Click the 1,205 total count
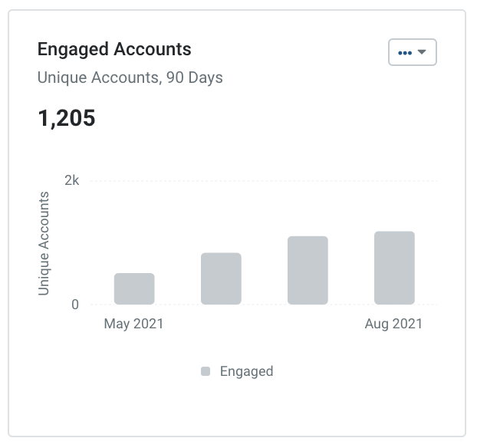The image size is (477, 448). click(67, 118)
